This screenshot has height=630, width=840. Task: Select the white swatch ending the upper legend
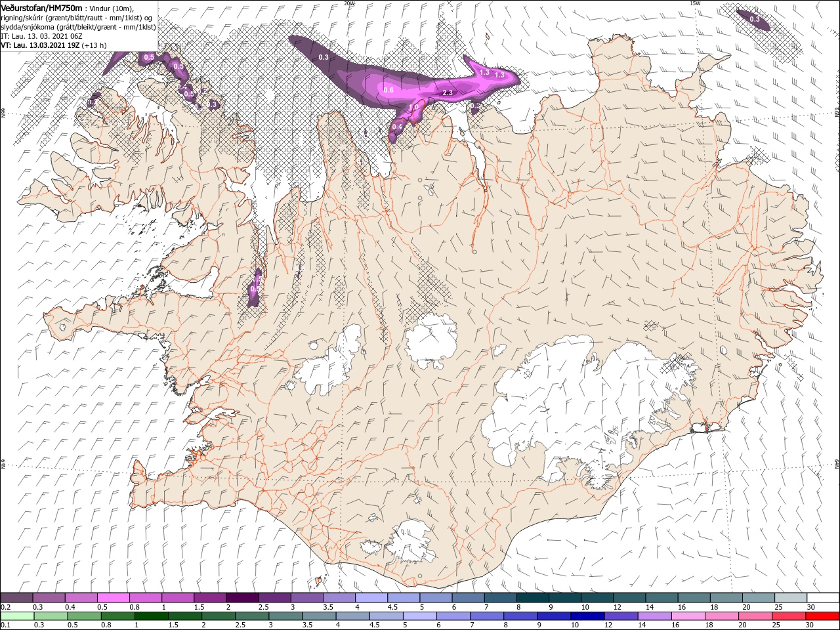click(x=823, y=597)
